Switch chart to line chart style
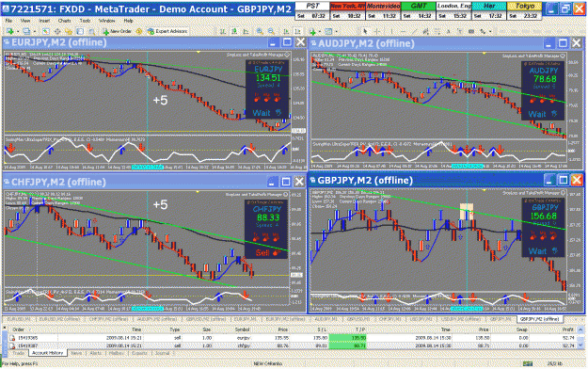 coord(246,31)
